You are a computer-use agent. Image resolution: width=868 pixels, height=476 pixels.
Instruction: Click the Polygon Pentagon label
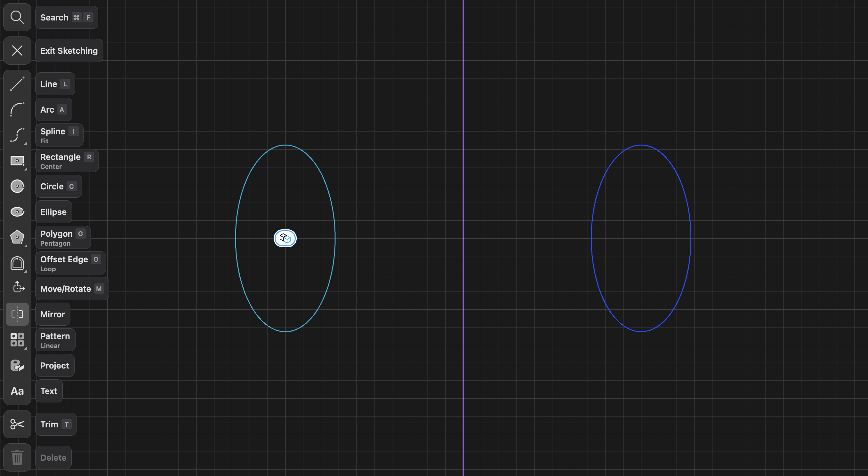click(x=63, y=237)
